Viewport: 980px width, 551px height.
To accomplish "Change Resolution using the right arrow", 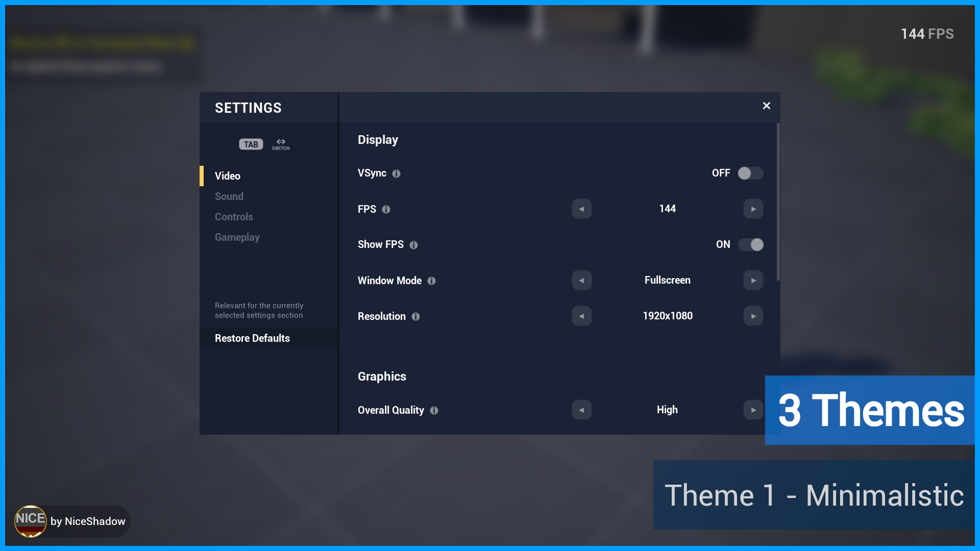I will coord(753,316).
